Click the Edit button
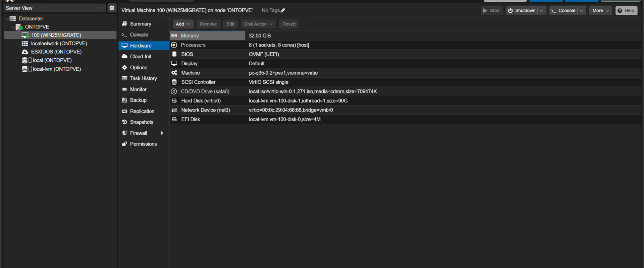This screenshot has height=268, width=644. pos(230,24)
